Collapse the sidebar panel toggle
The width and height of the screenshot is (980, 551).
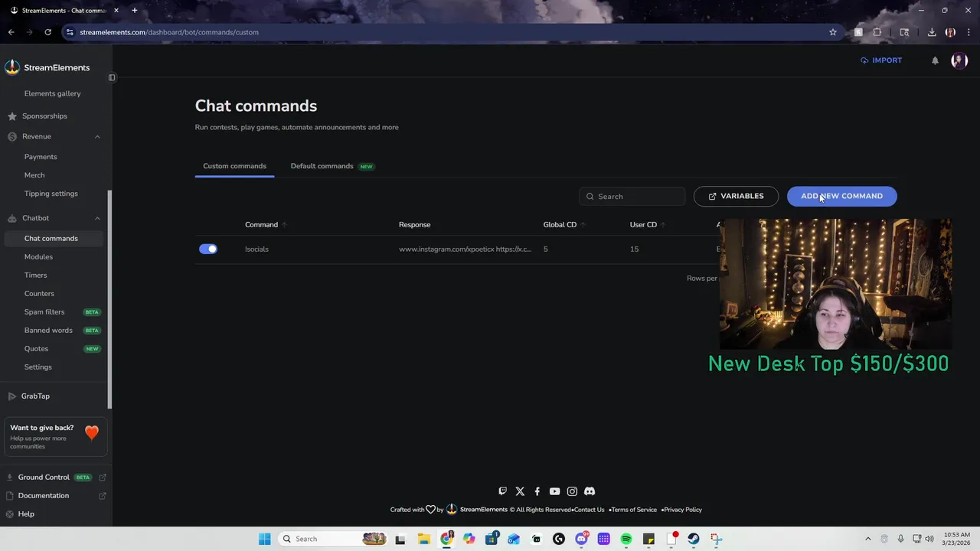pyautogui.click(x=112, y=77)
